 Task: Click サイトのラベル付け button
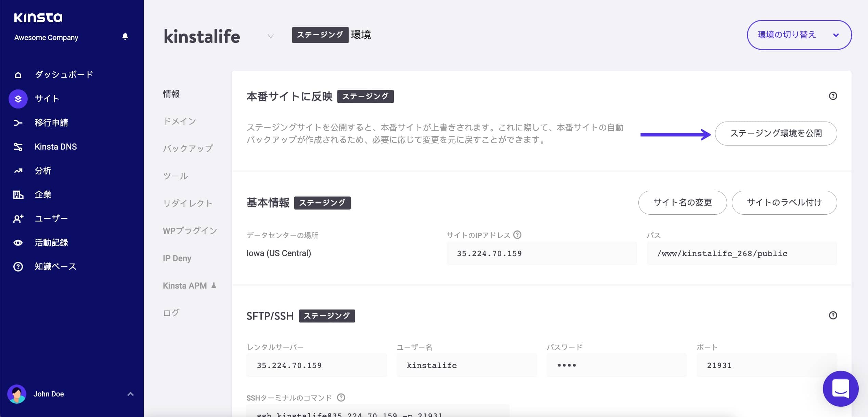click(x=784, y=203)
